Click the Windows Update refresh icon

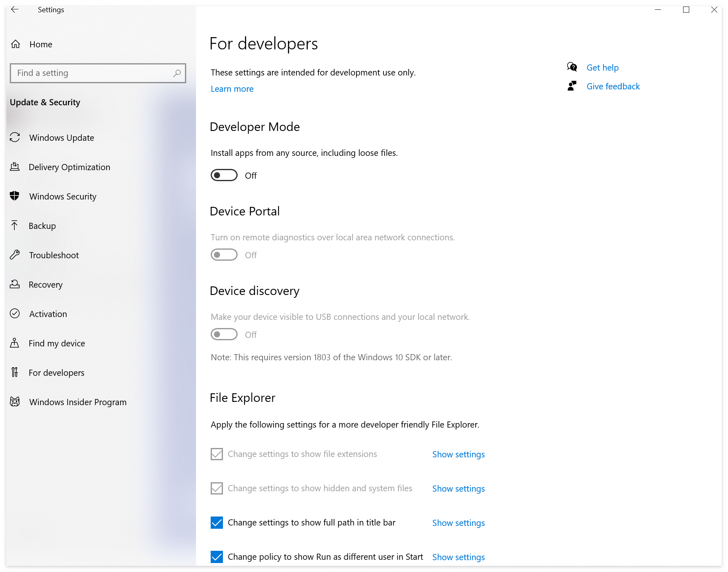(x=15, y=137)
